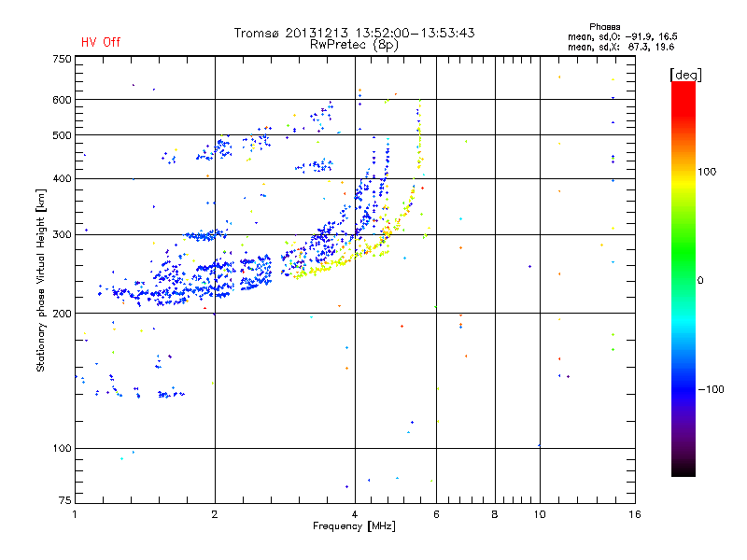Image resolution: width=747 pixels, height=560 pixels.
Task: Click the 'mean, sd,X: 87.3, 19.6' line
Action: [x=621, y=47]
